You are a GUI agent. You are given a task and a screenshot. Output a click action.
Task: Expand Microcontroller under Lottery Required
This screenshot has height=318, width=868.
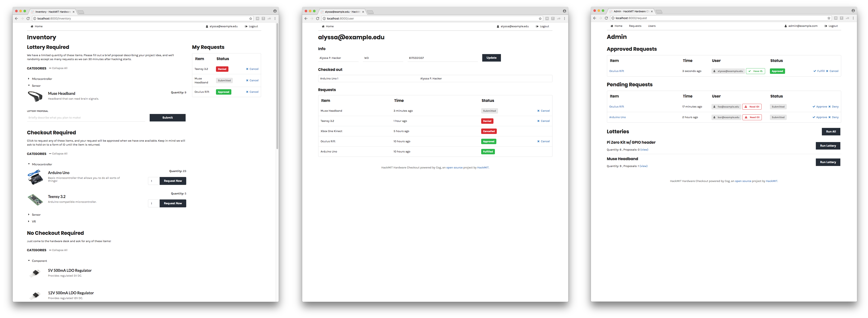tap(40, 79)
